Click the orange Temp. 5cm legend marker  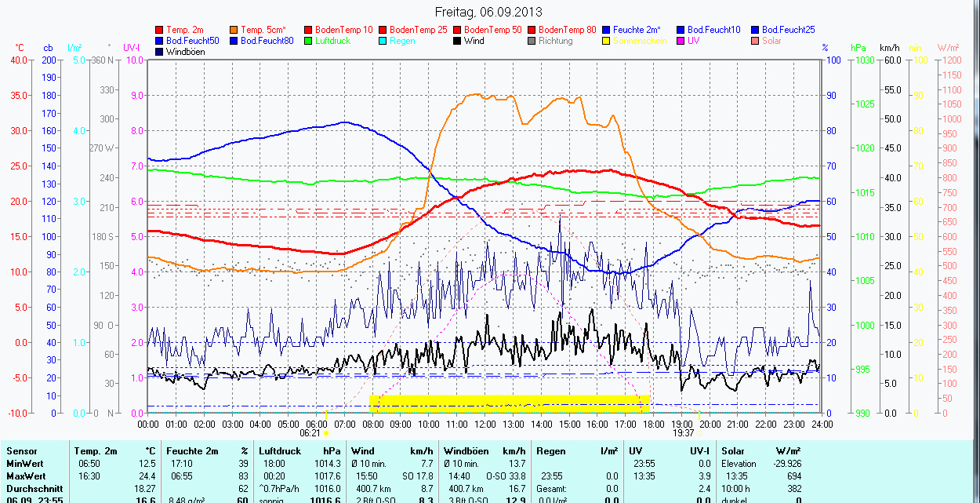[x=234, y=30]
